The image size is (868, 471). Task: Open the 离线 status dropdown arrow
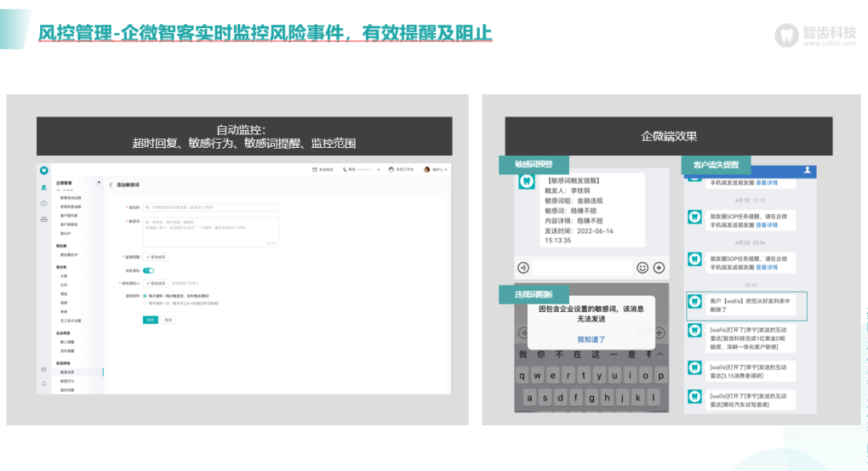pyautogui.click(x=379, y=170)
